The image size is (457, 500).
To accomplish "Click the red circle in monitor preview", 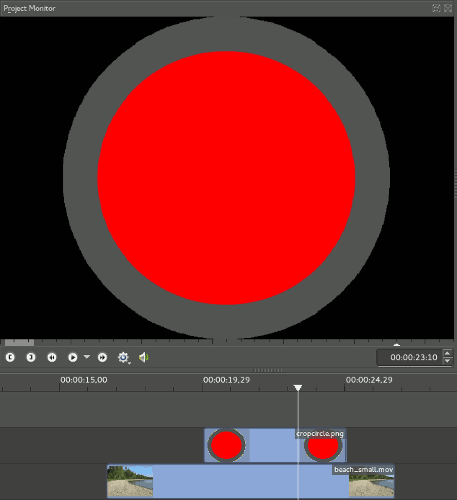I will click(226, 178).
